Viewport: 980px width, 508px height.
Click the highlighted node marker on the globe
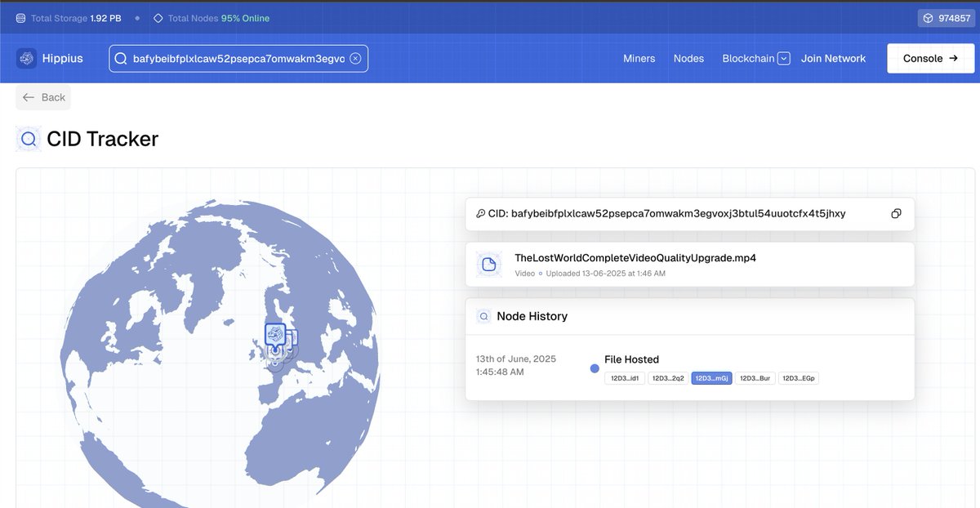[275, 336]
